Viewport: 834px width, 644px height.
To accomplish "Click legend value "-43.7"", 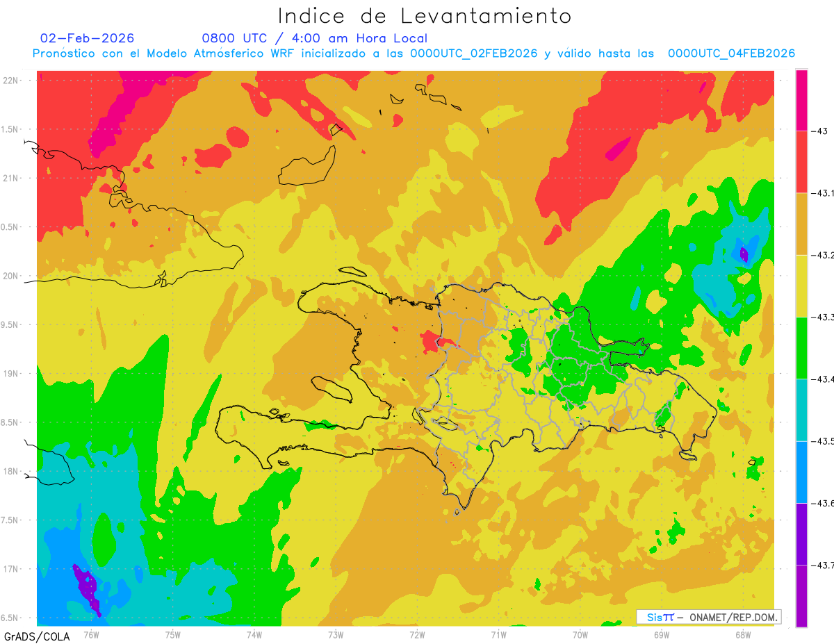I will coord(823,565).
